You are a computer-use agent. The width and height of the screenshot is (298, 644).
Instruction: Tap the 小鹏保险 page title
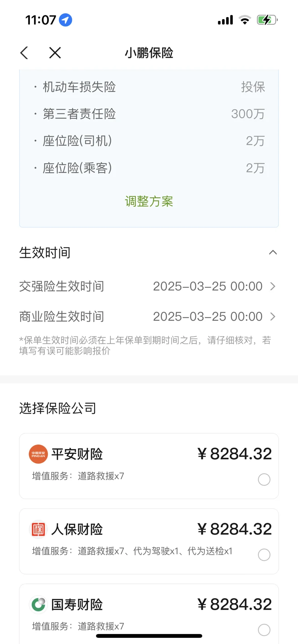coord(149,53)
